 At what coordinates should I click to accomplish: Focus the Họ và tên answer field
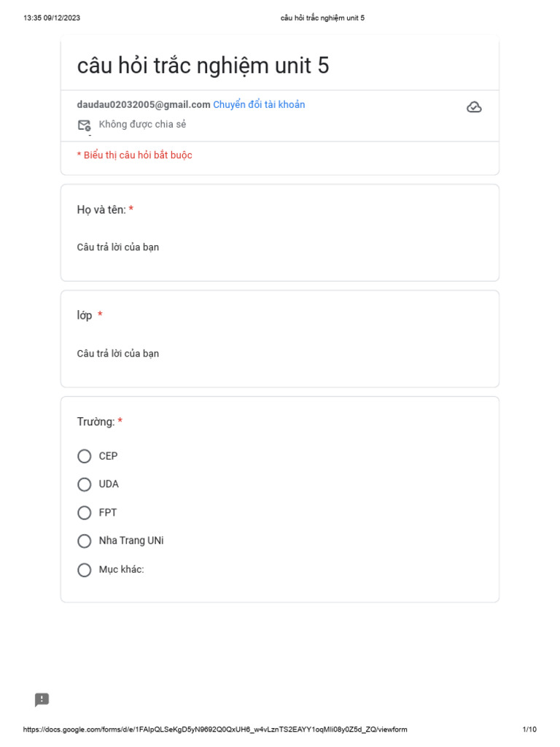[118, 247]
